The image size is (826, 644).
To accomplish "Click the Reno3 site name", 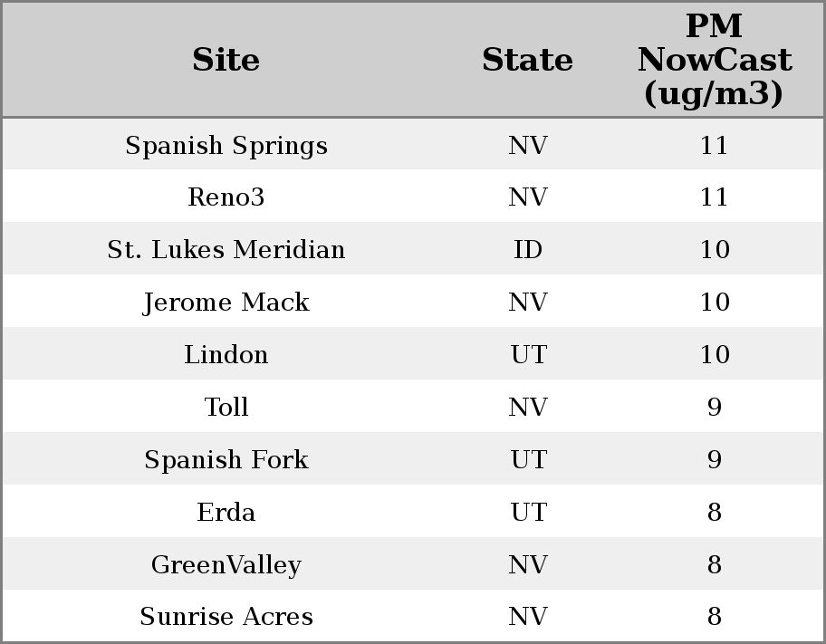I will 226,197.
